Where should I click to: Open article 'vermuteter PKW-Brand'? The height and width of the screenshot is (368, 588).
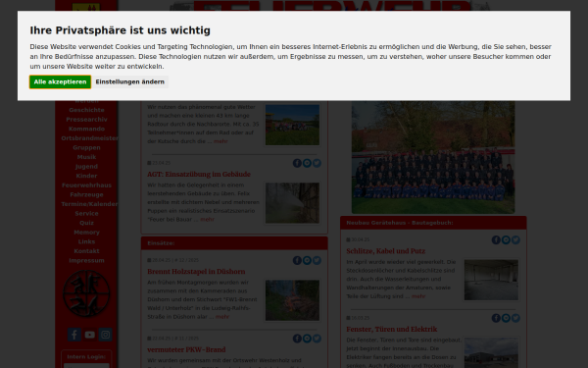point(186,349)
